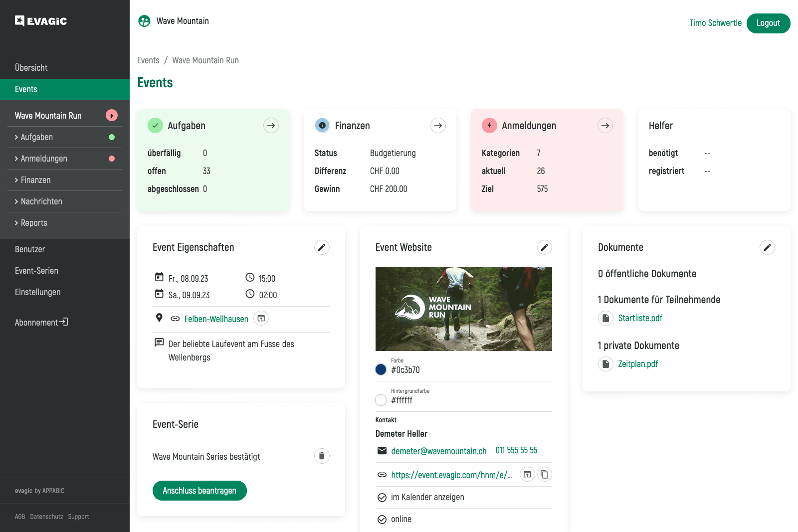This screenshot has height=532, width=798.
Task: Expand Reports in the sidebar
Action: pos(33,223)
